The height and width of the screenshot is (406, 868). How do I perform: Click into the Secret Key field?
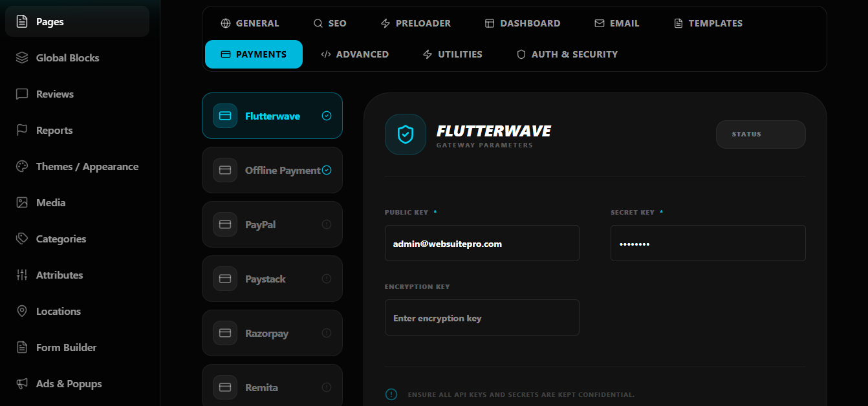(708, 243)
